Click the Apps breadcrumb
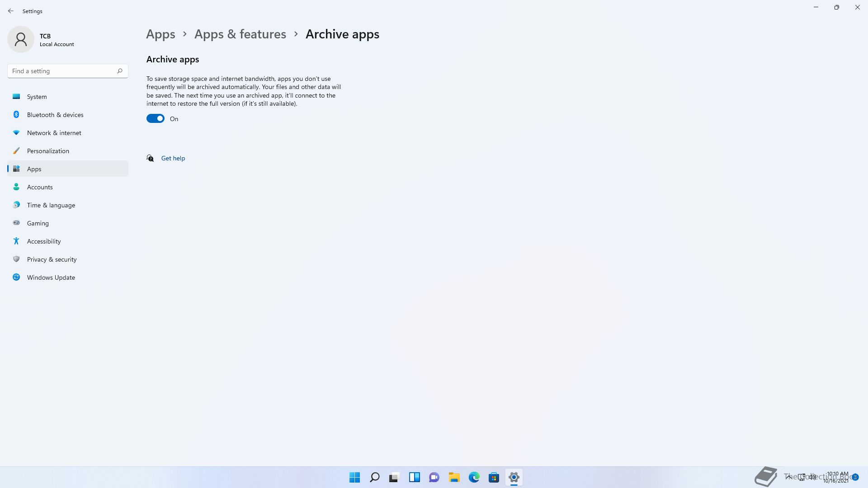The image size is (868, 488). (x=160, y=34)
